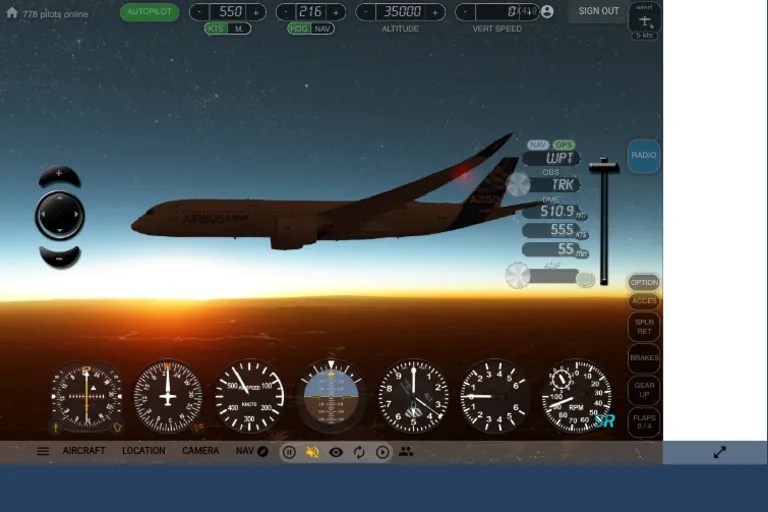Click the ADF rotary knob
This screenshot has width=768, height=512.
[x=518, y=276]
